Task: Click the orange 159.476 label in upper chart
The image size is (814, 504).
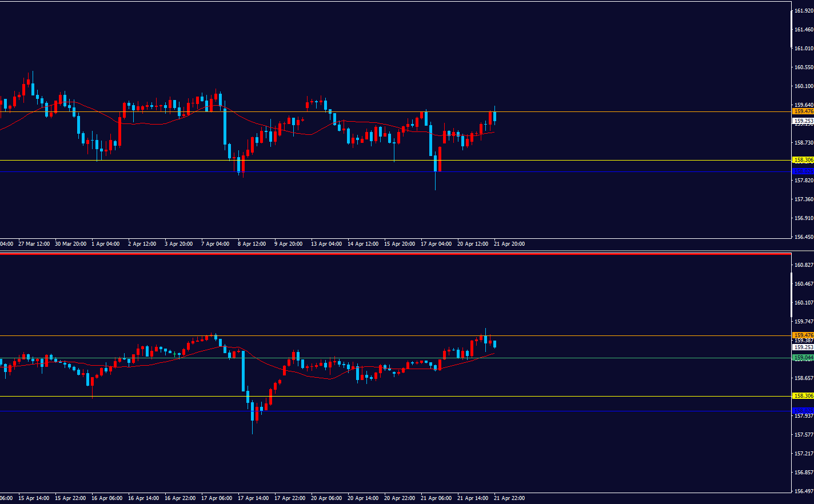Action: (803, 111)
